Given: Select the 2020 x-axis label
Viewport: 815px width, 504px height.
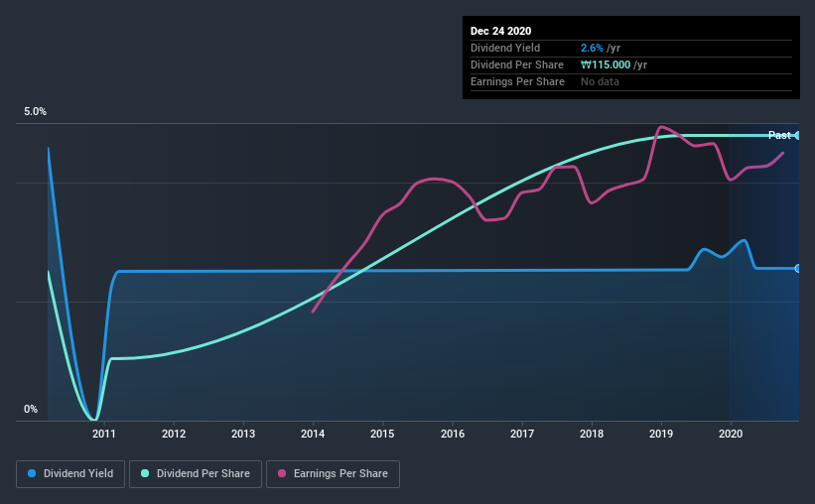Looking at the screenshot, I should click(x=731, y=434).
